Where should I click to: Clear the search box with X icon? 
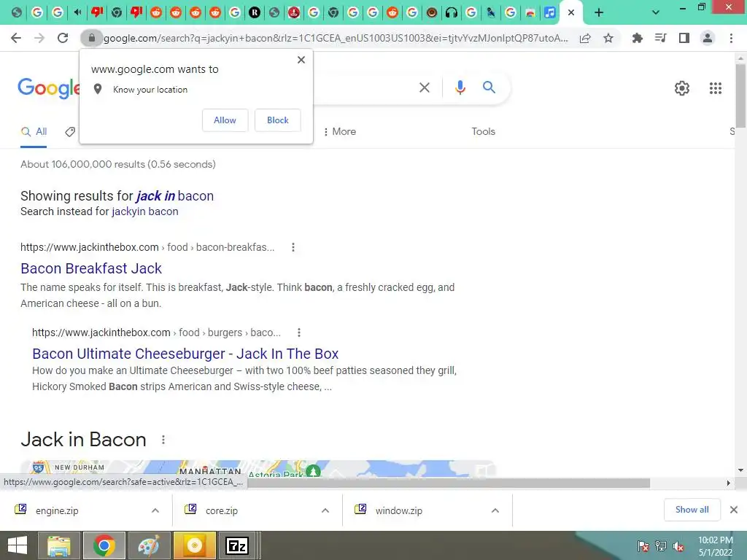424,87
